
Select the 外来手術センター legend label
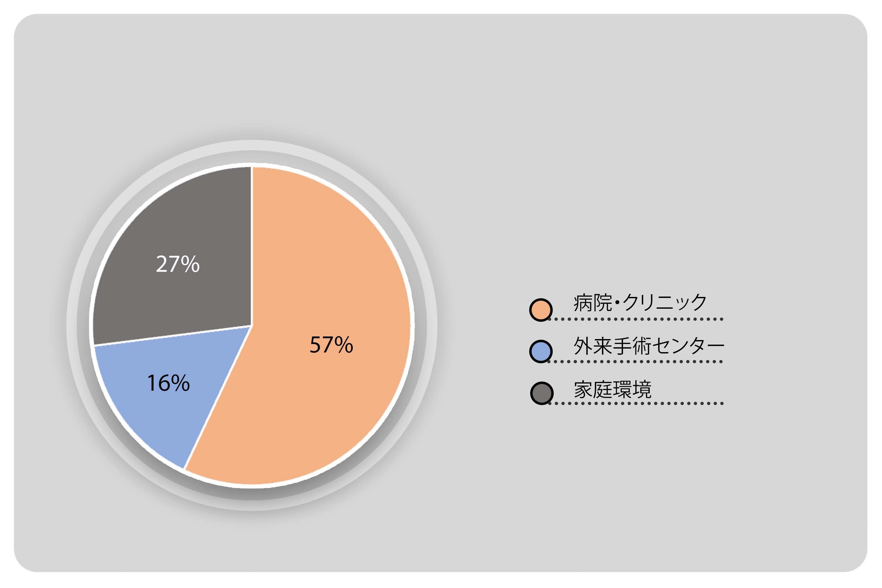649,346
